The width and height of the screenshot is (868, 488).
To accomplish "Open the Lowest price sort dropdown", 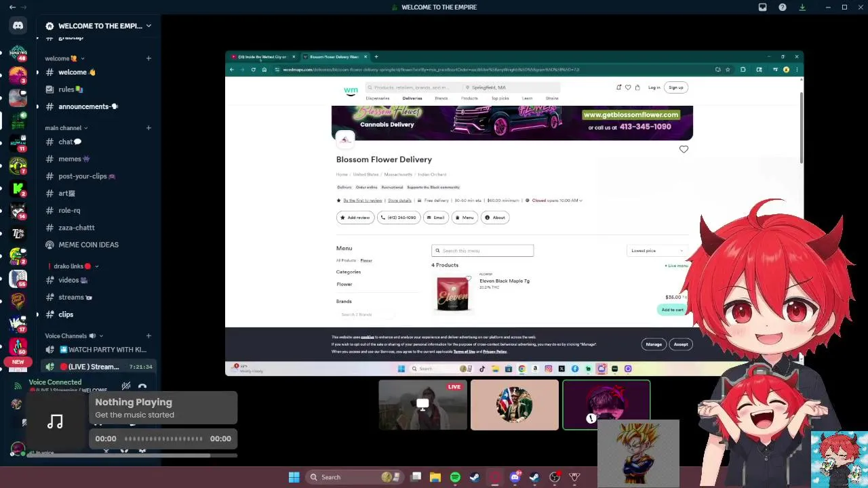I will (657, 251).
